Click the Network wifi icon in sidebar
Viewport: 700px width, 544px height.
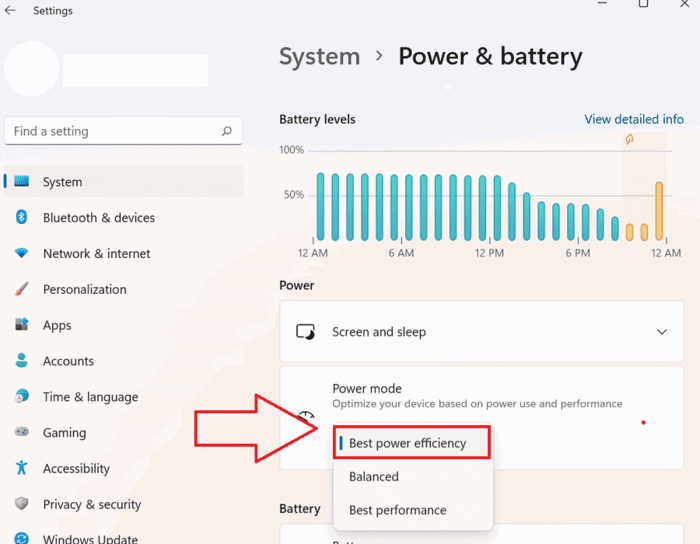pos(21,253)
